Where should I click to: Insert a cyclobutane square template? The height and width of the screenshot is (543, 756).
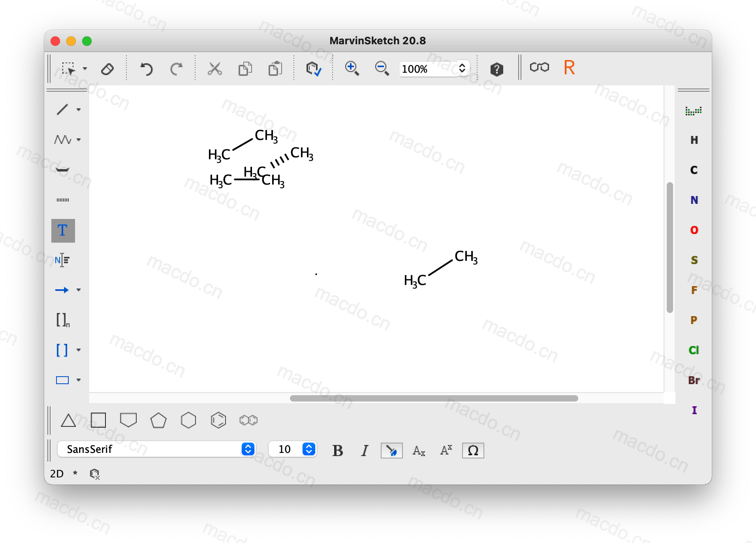[98, 420]
